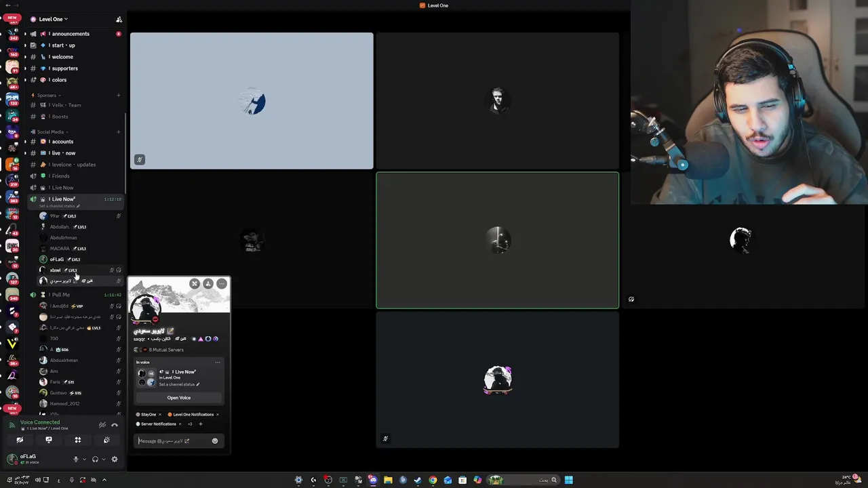Add a channel to the Social Media category

[118, 132]
